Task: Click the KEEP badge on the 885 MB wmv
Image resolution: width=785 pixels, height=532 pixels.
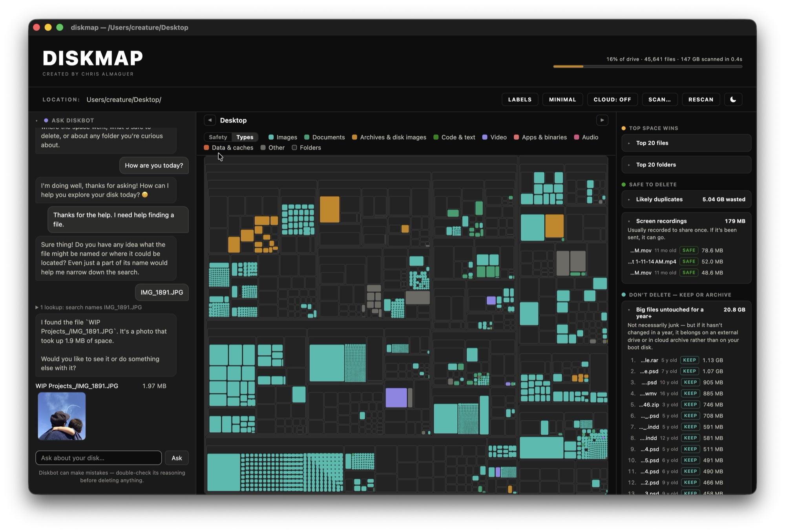Action: click(x=690, y=393)
